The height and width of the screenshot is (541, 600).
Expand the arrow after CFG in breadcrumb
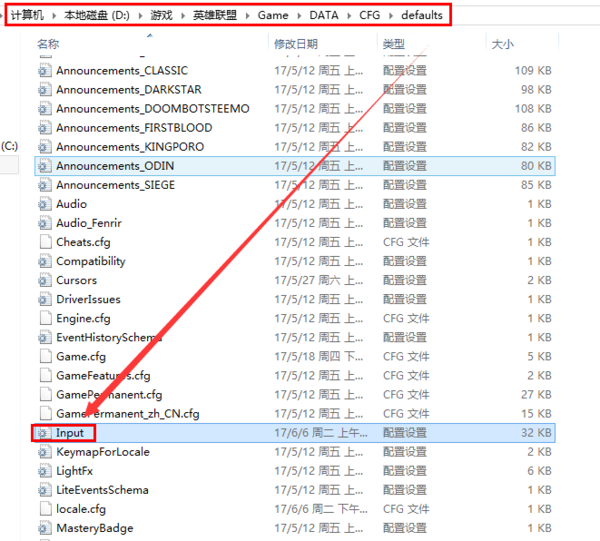coord(391,15)
